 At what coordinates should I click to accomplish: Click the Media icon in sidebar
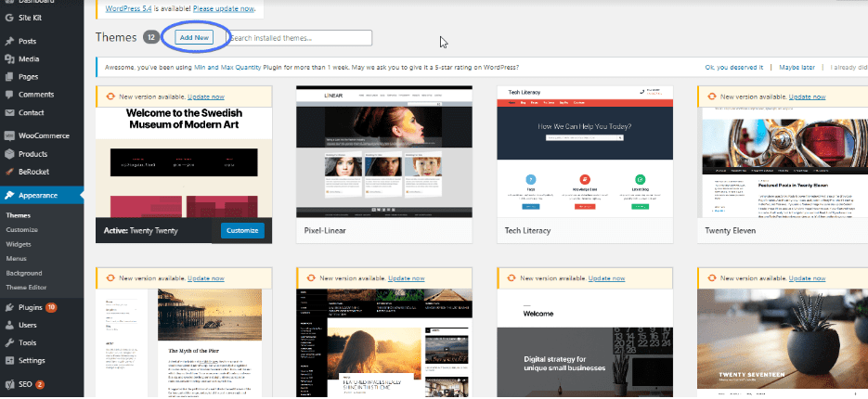9,59
